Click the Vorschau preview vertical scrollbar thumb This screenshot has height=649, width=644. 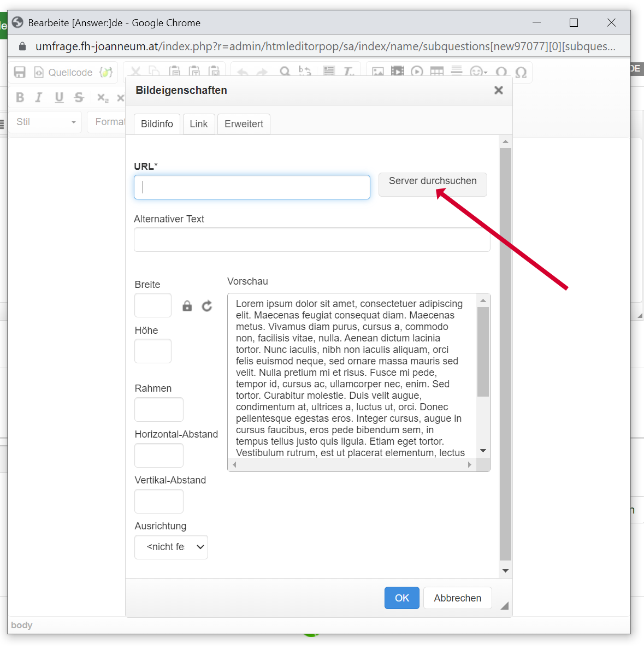pyautogui.click(x=483, y=351)
